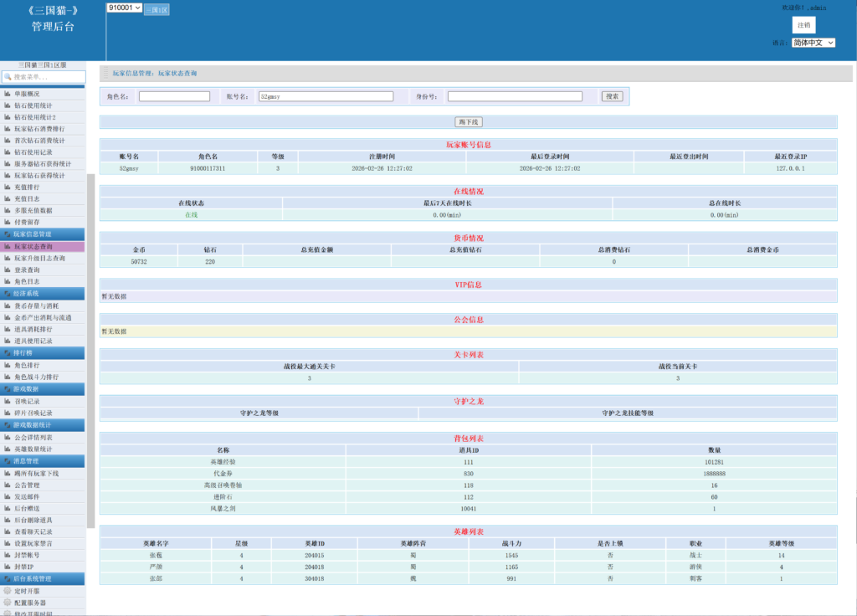
Task: Click the chart icon beside 角色排行
Action: (8, 366)
